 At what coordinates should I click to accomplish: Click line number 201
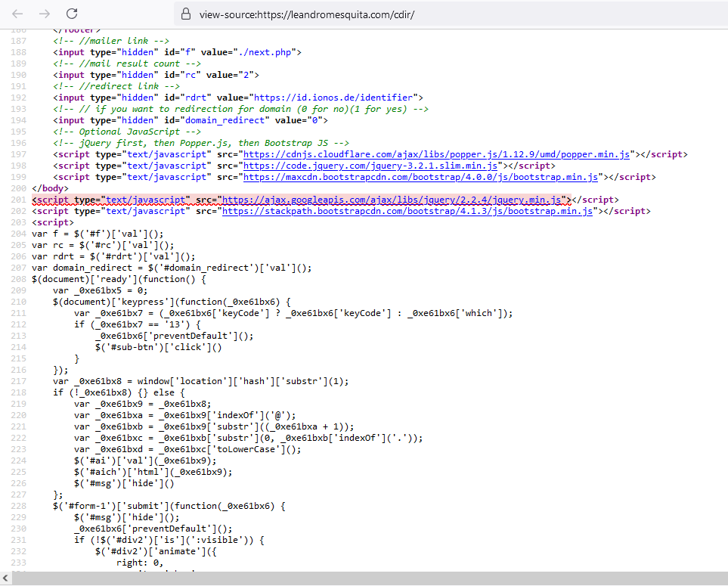[x=15, y=200]
